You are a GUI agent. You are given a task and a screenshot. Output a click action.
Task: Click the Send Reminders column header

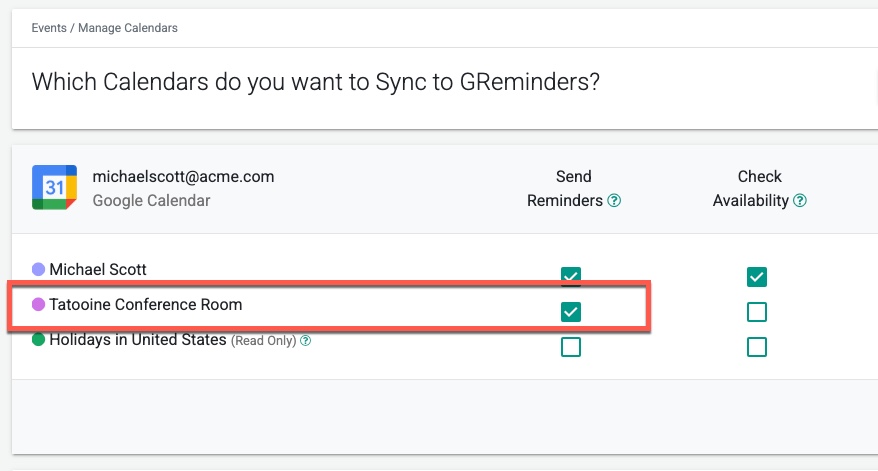coord(573,188)
